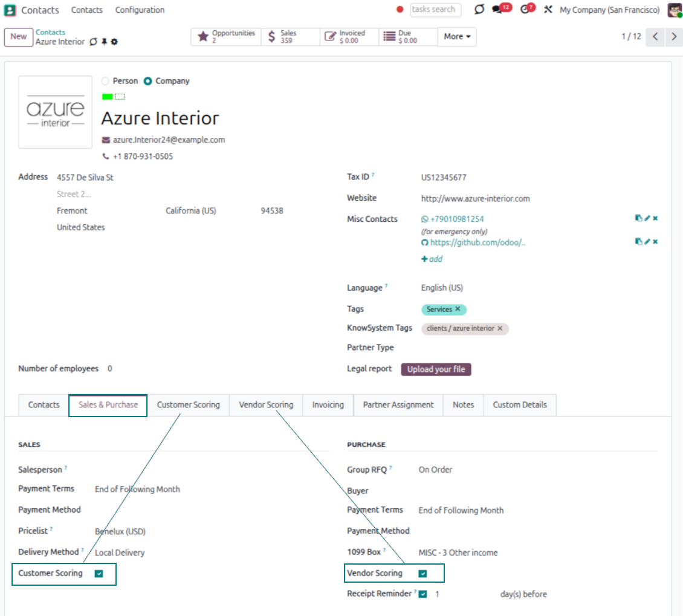Toggle the Vendor Scoring checkbox
This screenshot has width=683, height=616.
pyautogui.click(x=422, y=574)
